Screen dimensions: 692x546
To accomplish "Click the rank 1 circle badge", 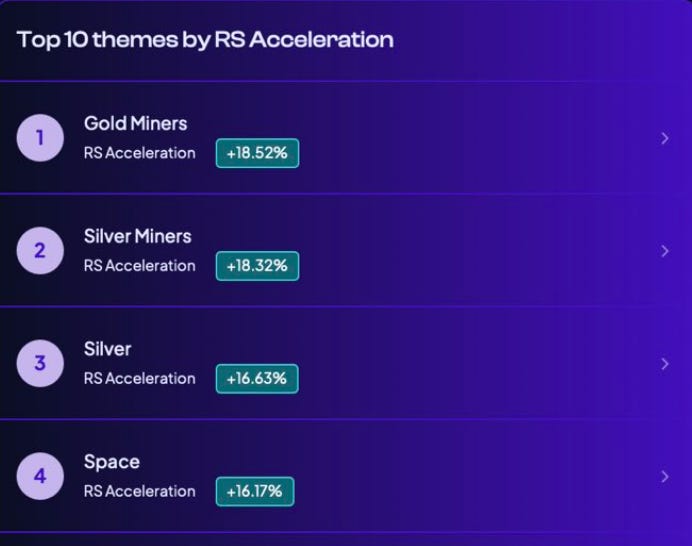I will (x=40, y=138).
